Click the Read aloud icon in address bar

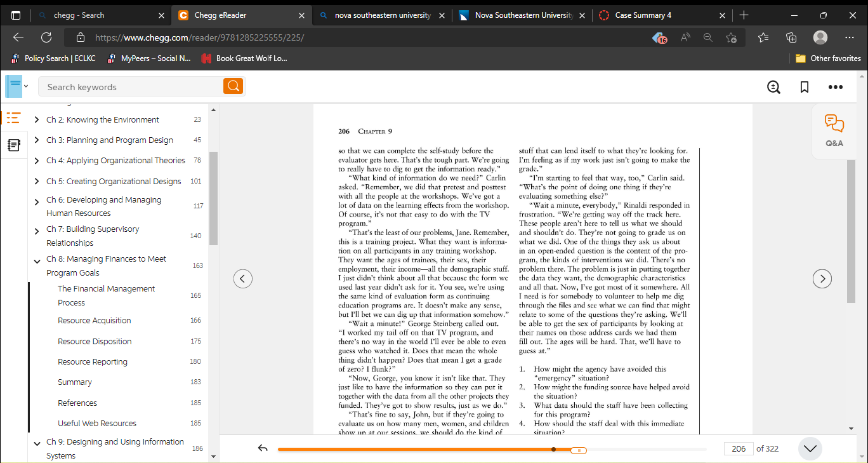[x=685, y=37]
